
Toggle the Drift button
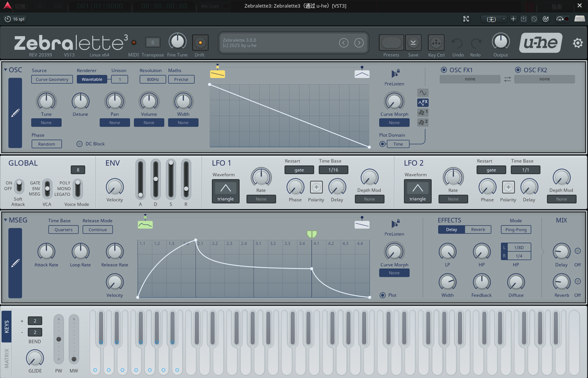pyautogui.click(x=200, y=43)
